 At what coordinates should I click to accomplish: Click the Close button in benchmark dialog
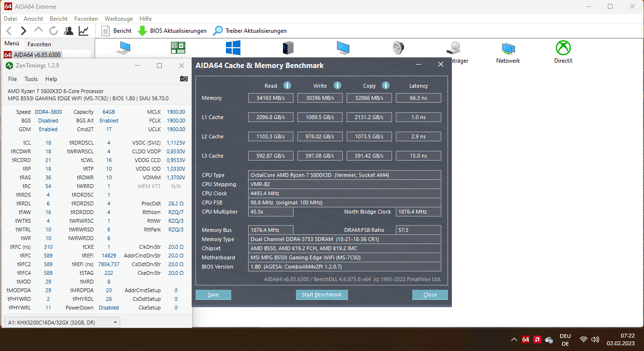click(430, 295)
